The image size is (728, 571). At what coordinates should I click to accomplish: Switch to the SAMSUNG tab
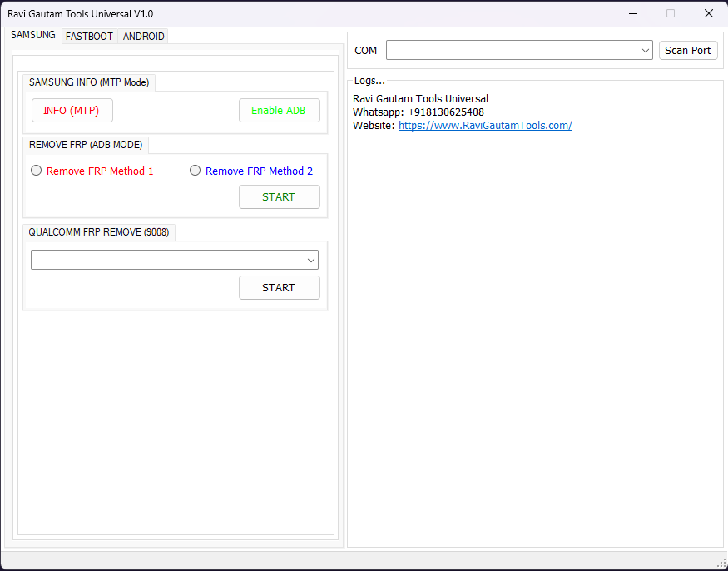click(x=33, y=35)
